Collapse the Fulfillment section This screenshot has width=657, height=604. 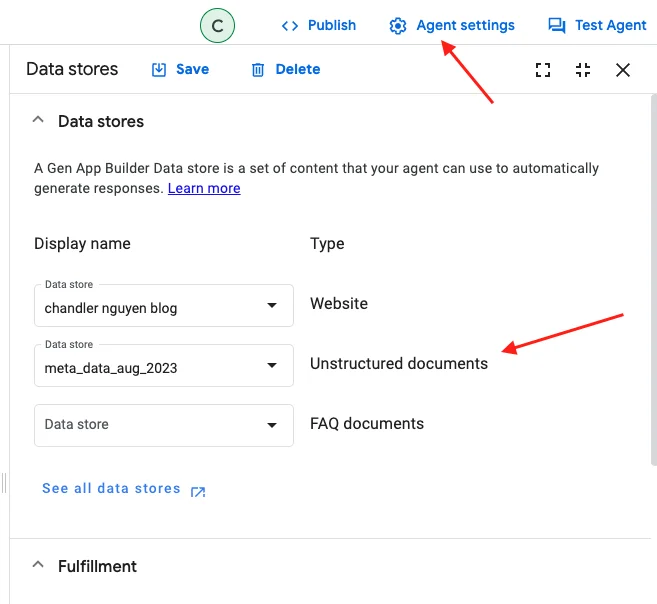tap(38, 566)
